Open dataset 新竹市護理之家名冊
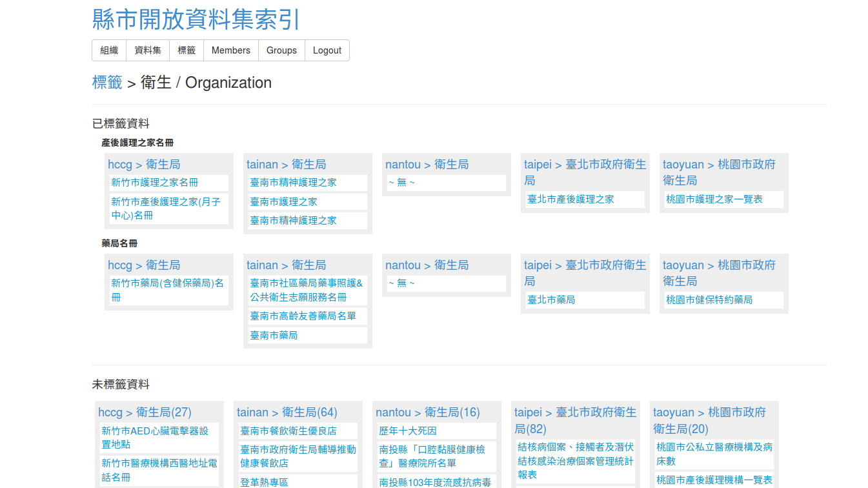Viewport: 868px width, 488px height. [155, 183]
